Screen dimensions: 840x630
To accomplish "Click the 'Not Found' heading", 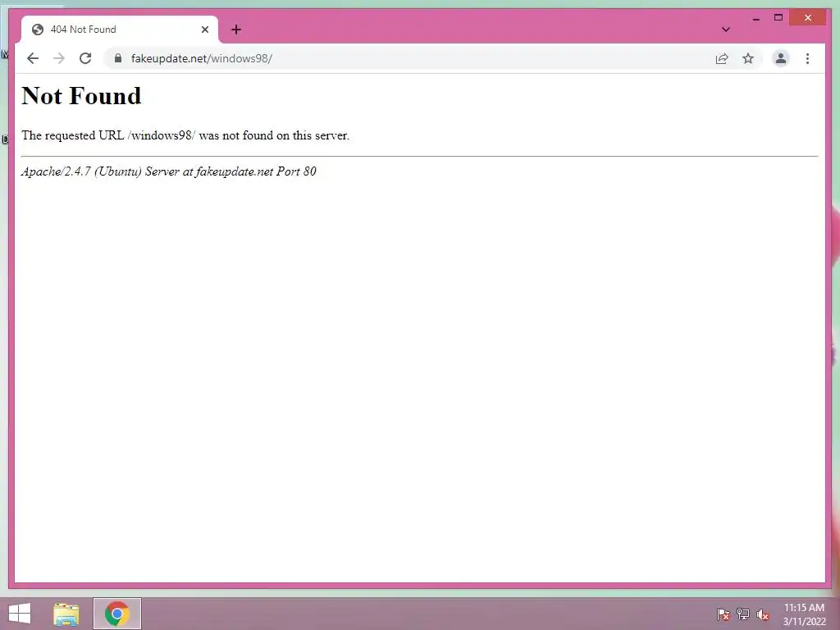I will tap(81, 97).
